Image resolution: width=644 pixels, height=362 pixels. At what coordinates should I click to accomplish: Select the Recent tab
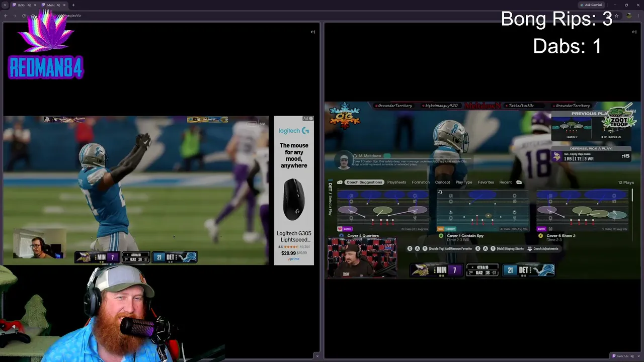[505, 182]
